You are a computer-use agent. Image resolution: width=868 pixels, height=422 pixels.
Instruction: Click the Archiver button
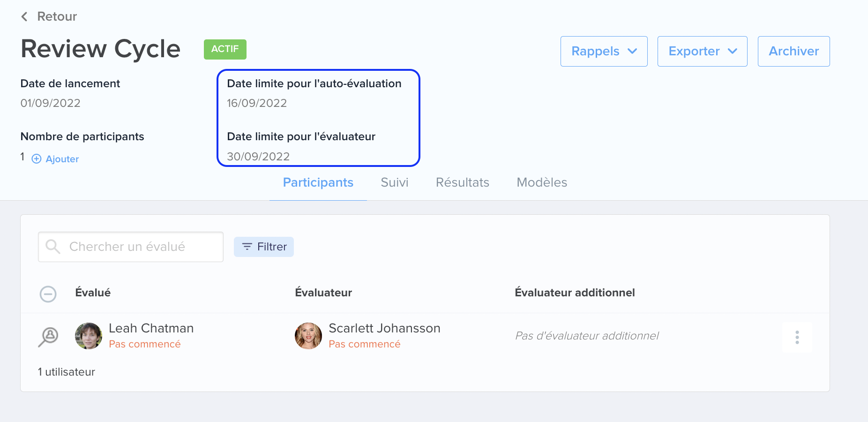[793, 51]
